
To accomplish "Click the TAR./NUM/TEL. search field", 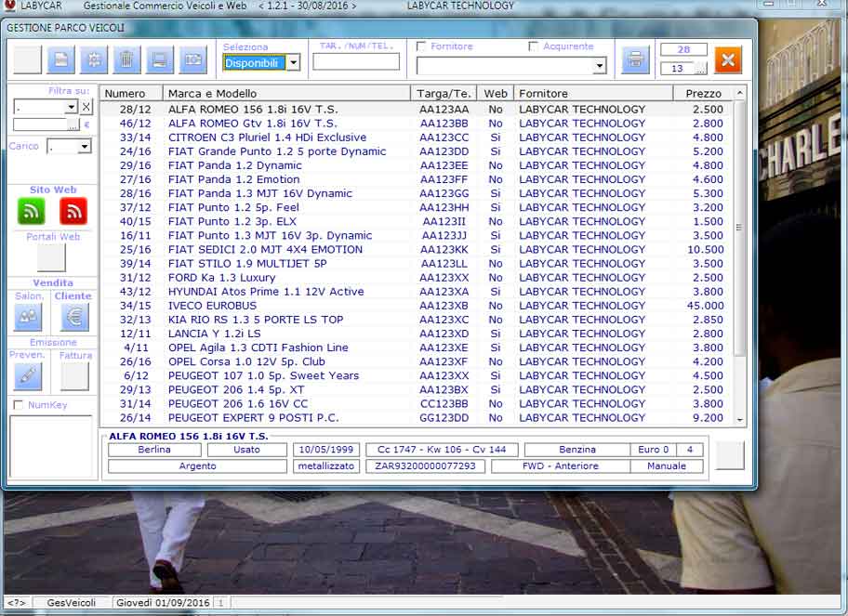I will coord(356,61).
